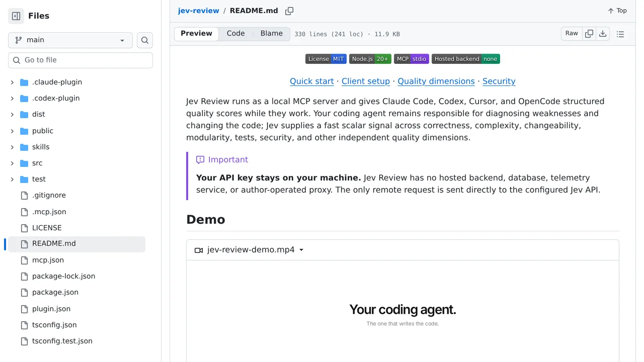Open jev-review-demo.mp4 video dropdown

tap(249, 250)
